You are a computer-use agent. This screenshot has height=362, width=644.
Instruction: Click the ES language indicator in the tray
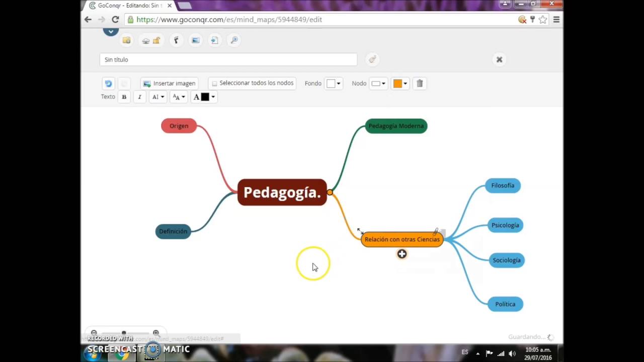[x=465, y=352]
